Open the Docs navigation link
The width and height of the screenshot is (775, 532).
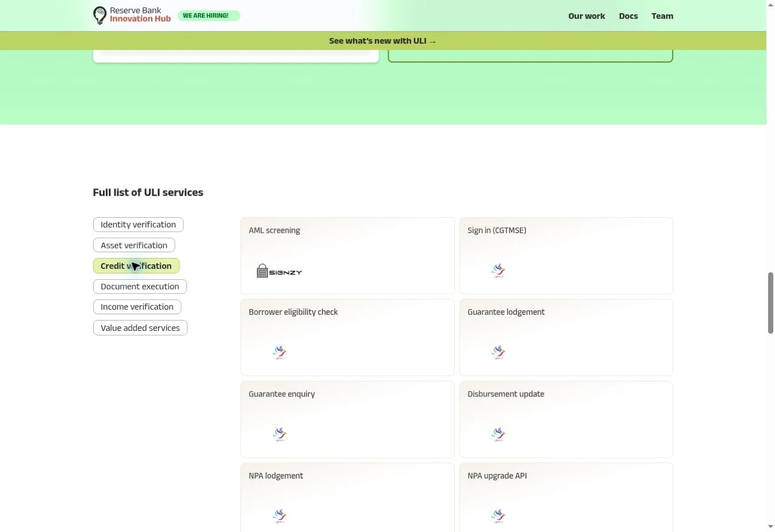[628, 16]
